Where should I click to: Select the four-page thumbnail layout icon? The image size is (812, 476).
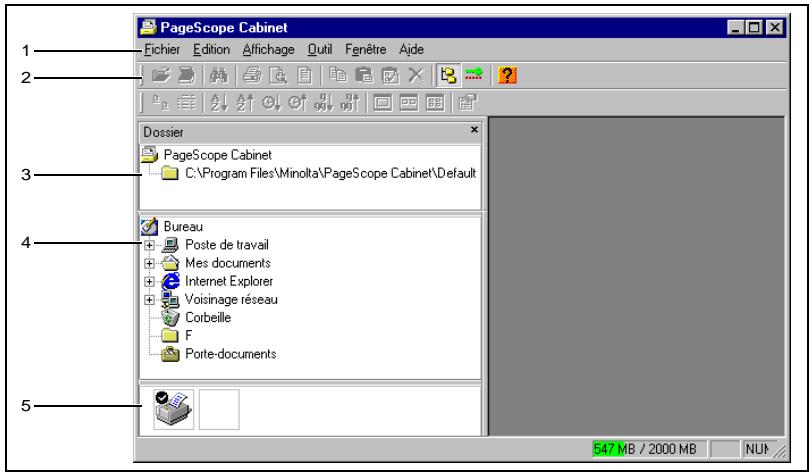pyautogui.click(x=434, y=103)
